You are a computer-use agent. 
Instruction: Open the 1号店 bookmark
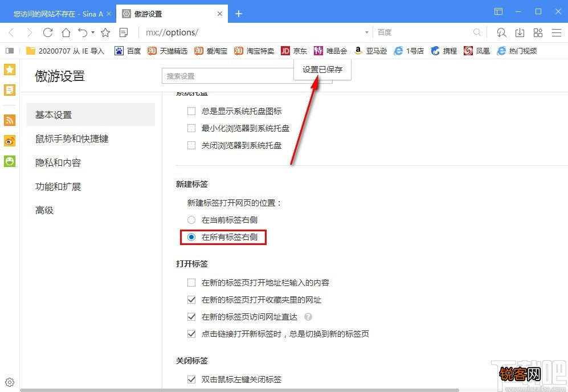[408, 51]
